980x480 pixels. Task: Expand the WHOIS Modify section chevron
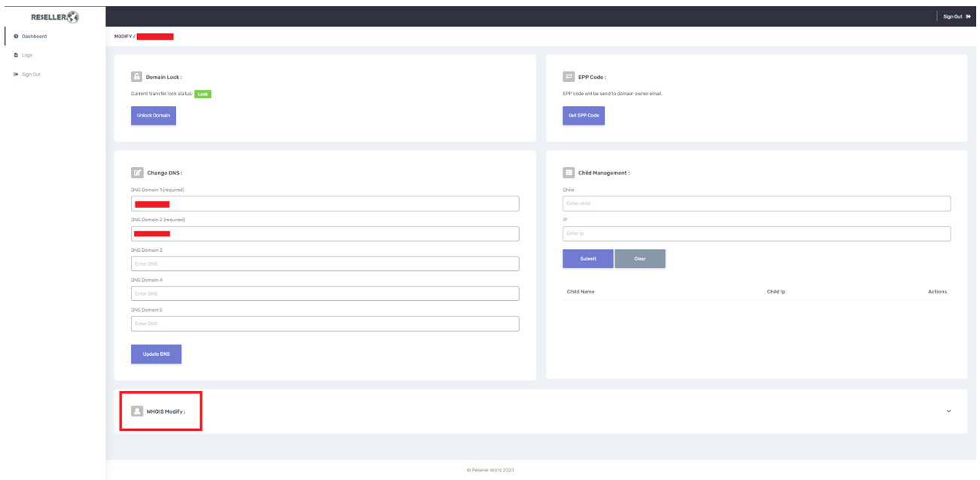(948, 412)
